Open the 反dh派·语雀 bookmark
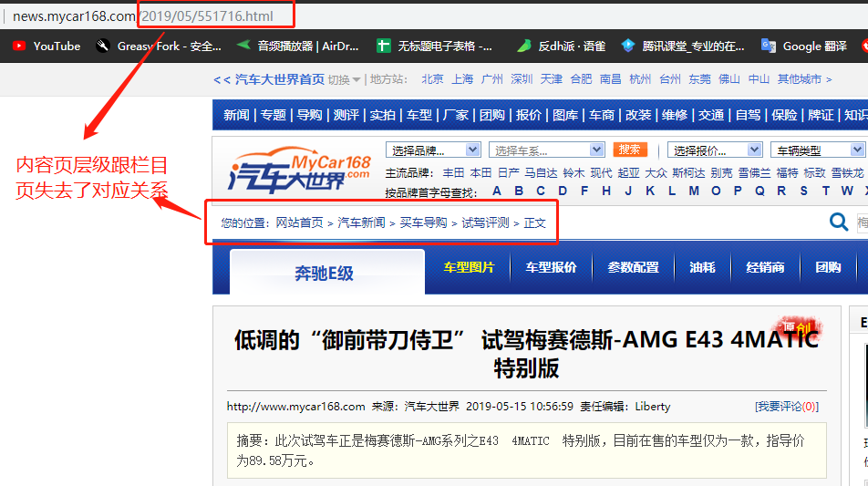Viewport: 868px width, 486px height. point(561,46)
